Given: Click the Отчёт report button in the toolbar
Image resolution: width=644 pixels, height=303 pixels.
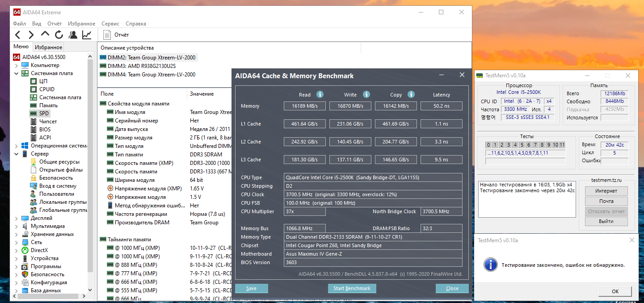Looking at the screenshot, I should [x=116, y=34].
